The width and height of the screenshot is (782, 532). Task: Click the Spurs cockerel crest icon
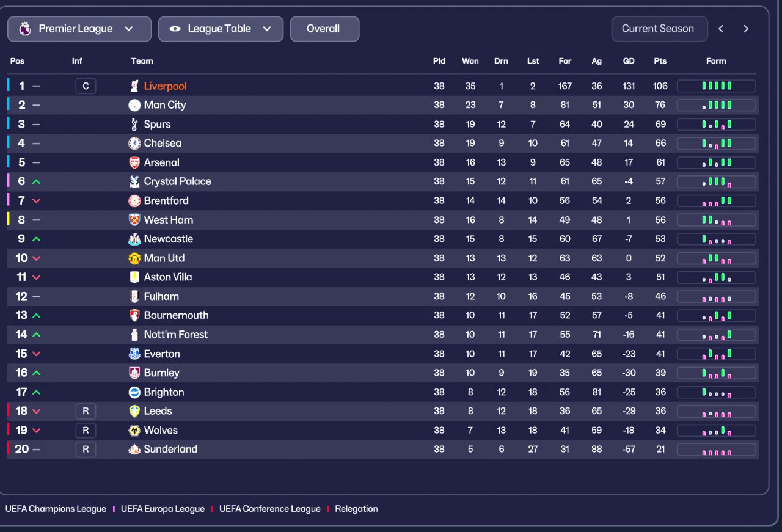click(134, 125)
